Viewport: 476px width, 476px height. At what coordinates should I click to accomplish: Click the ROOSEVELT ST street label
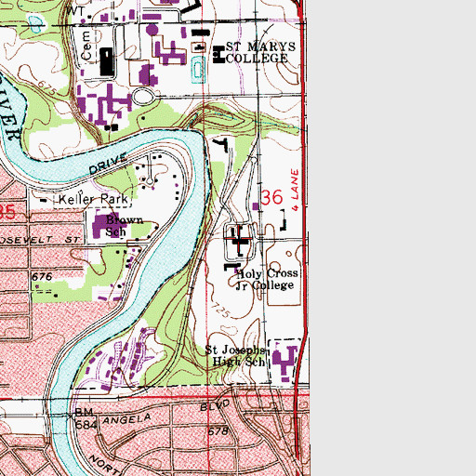[x=40, y=240]
